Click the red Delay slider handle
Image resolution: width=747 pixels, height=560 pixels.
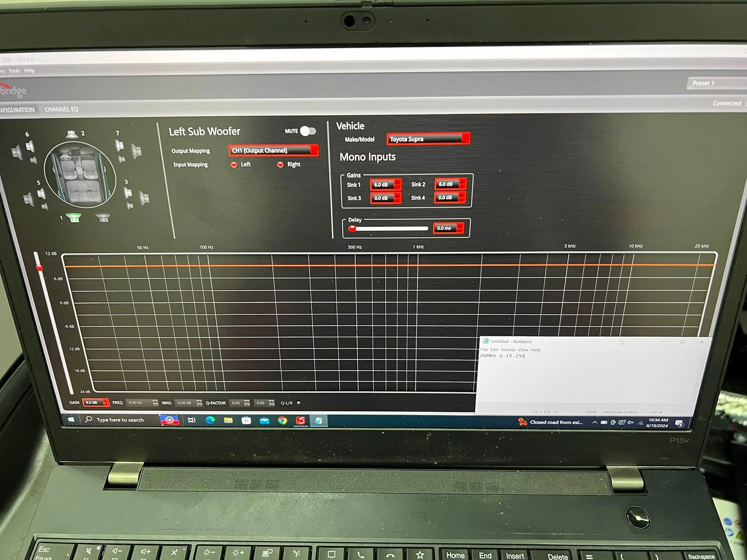(x=352, y=229)
